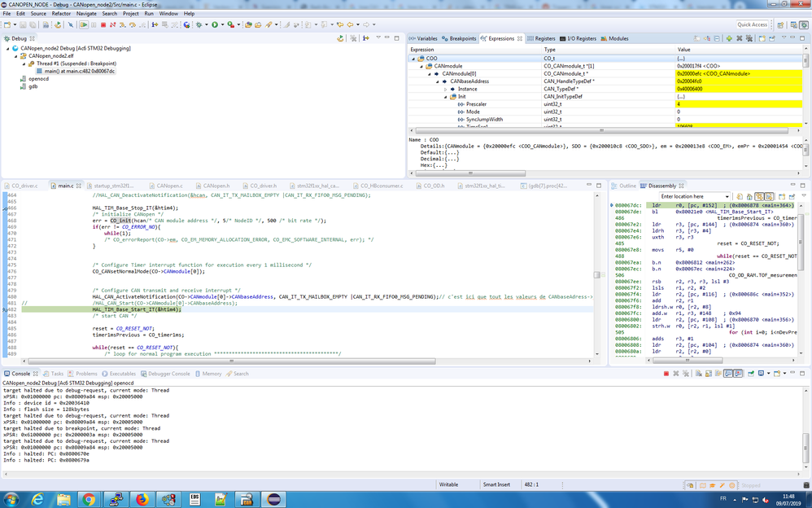
Task: Switch to the Tasks tab
Action: point(54,374)
